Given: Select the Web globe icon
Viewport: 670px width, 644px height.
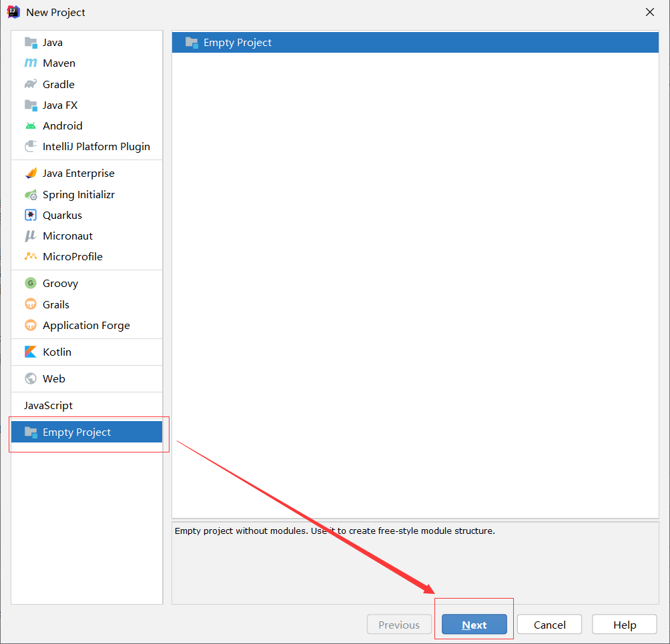Looking at the screenshot, I should tap(31, 378).
